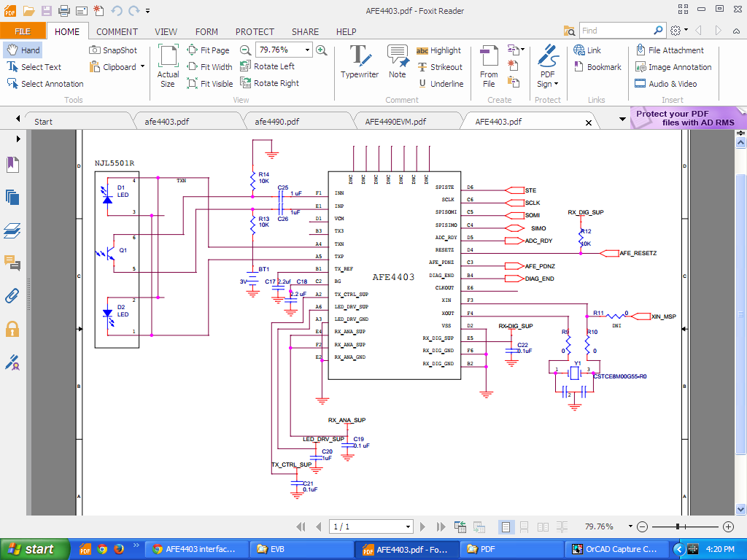Create PDF From File

(489, 66)
